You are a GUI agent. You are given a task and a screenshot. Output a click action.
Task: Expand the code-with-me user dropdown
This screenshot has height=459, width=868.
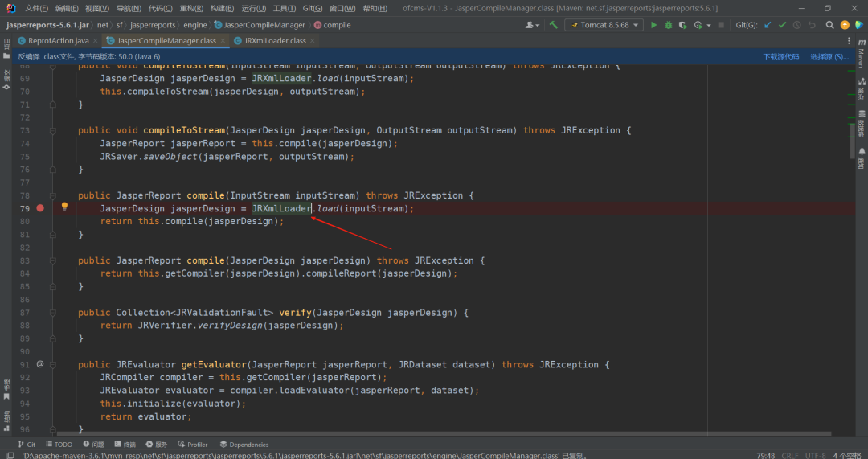pos(532,25)
